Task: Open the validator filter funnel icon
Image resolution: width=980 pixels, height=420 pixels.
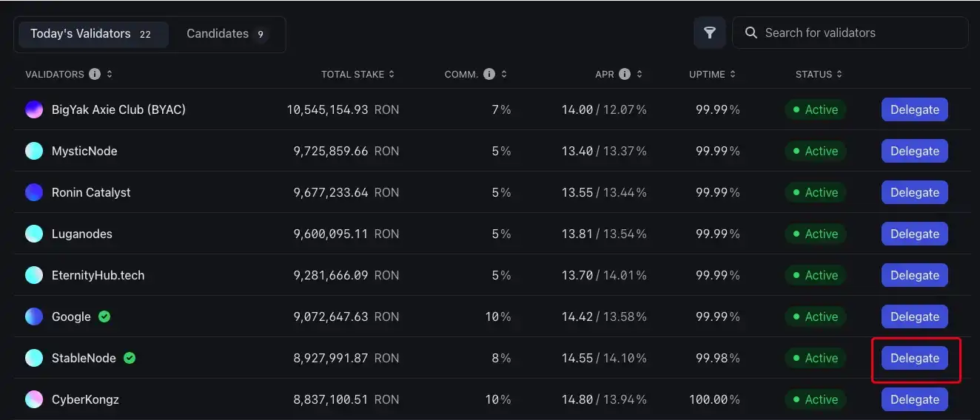Action: click(709, 33)
